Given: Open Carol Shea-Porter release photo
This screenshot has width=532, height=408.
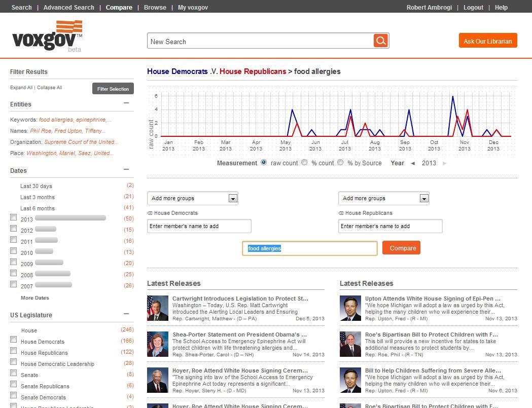Looking at the screenshot, I should tap(157, 344).
